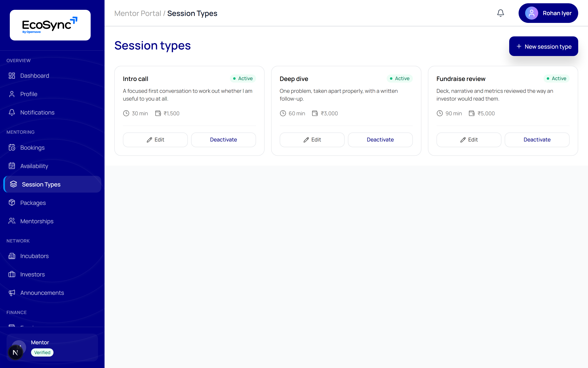This screenshot has width=588, height=368.
Task: Click the Incubators building icon
Action: [12, 256]
